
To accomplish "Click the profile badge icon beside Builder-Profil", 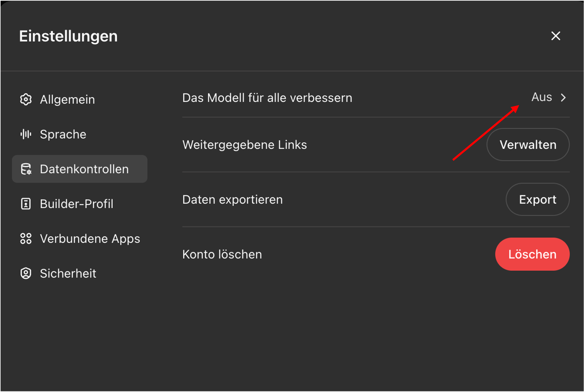I will click(26, 204).
